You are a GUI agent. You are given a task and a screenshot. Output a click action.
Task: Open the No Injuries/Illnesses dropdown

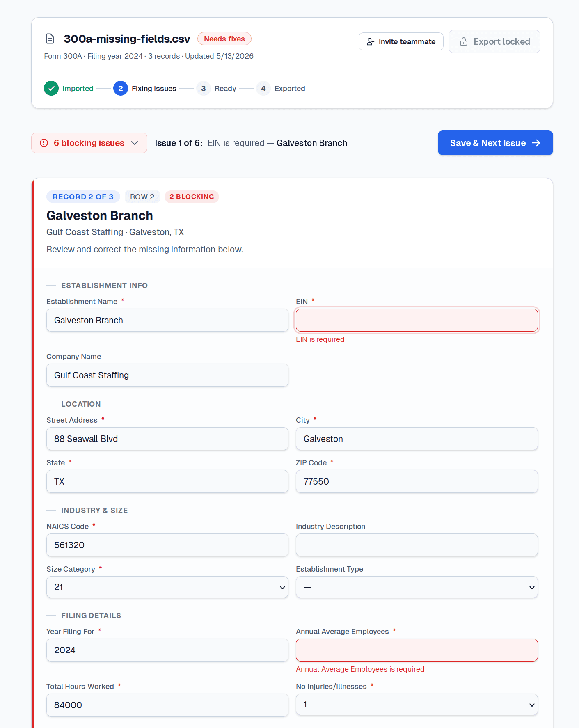point(417,704)
